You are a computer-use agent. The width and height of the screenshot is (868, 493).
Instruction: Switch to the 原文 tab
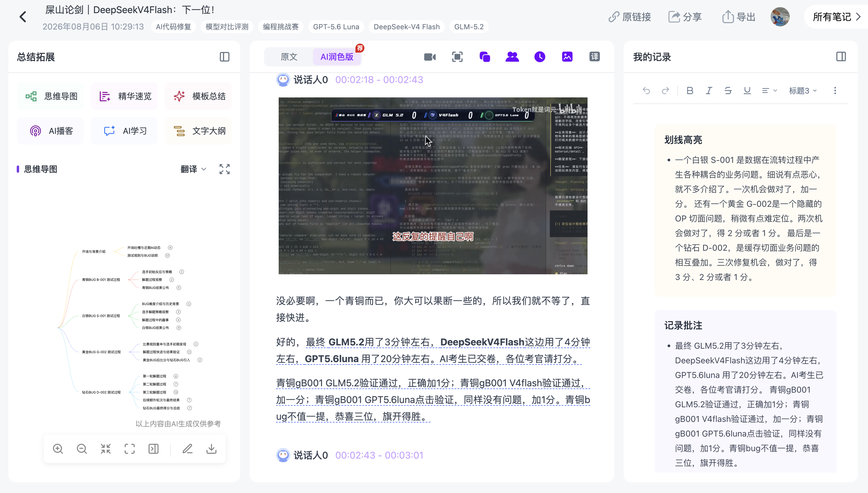289,56
